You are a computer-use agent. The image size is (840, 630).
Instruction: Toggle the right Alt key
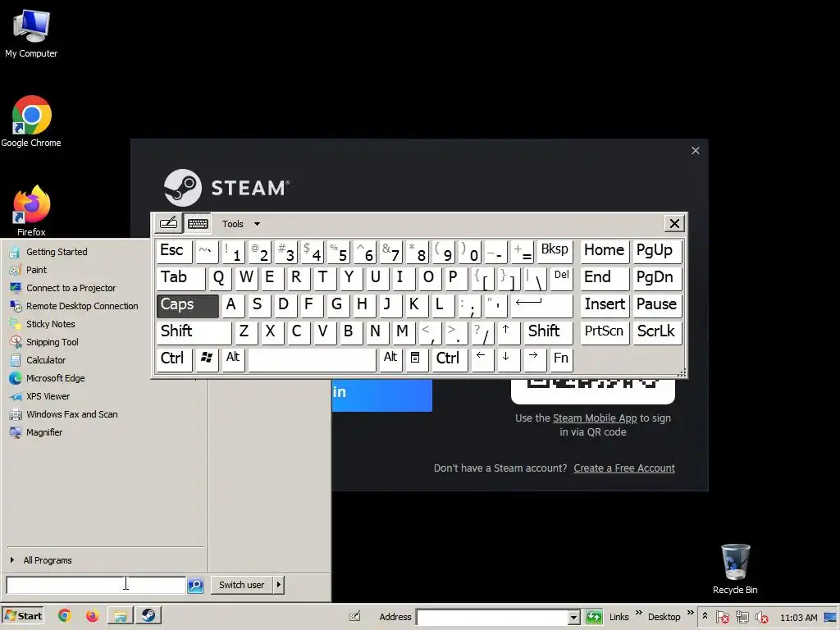click(390, 359)
